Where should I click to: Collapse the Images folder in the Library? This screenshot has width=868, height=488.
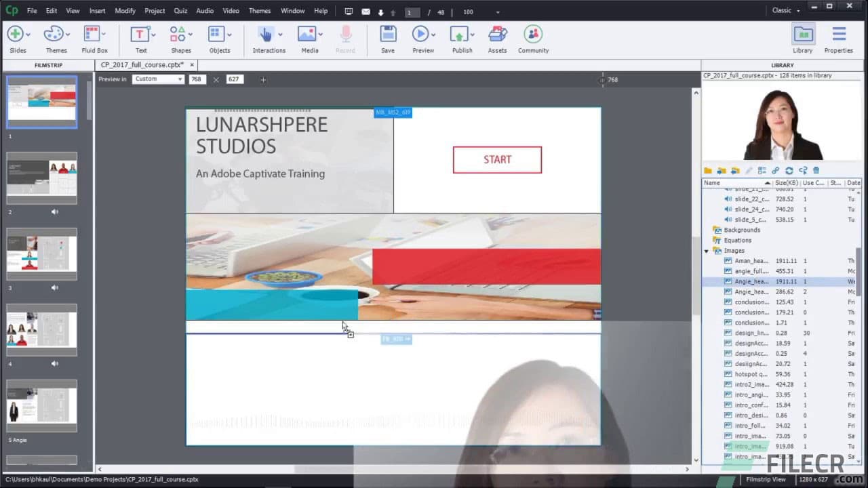(705, 250)
